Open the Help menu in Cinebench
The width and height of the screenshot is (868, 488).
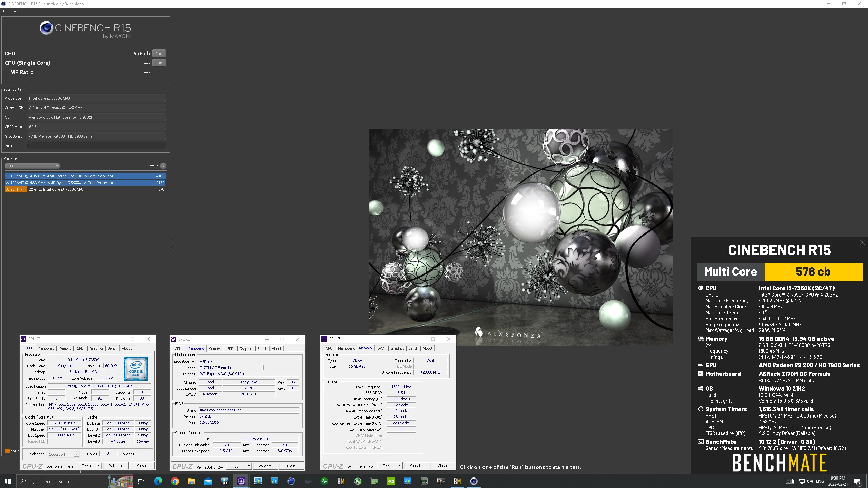17,12
